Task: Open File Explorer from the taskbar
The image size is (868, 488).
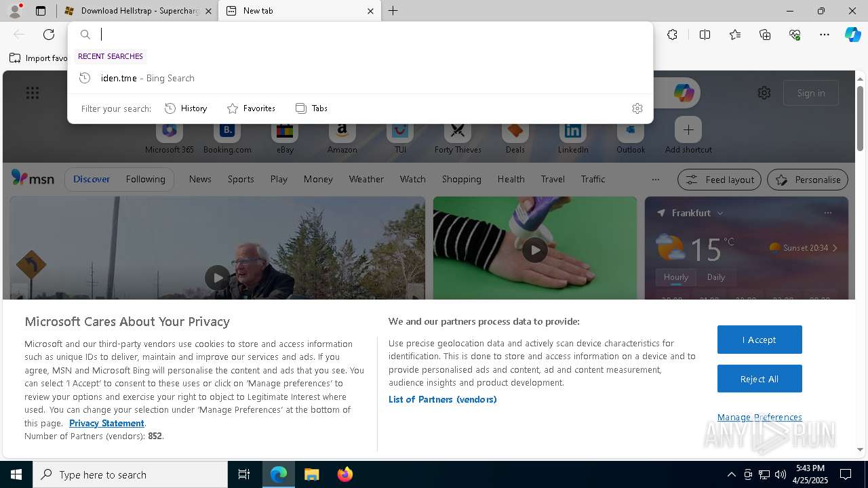Action: pyautogui.click(x=311, y=474)
